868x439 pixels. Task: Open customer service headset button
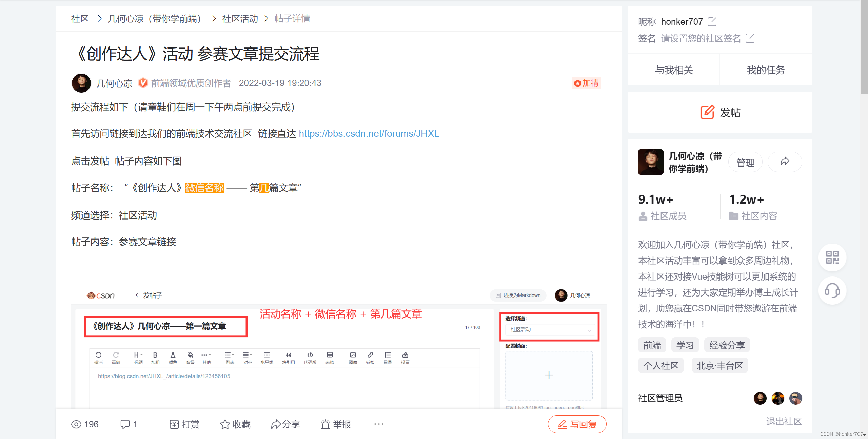(x=832, y=291)
